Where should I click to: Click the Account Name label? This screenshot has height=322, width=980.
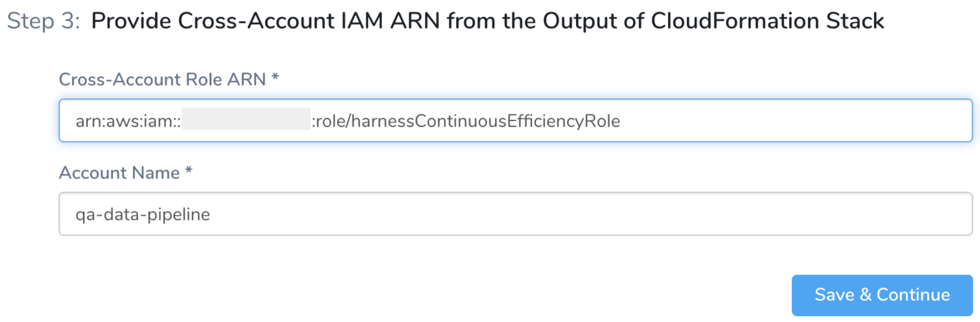pyautogui.click(x=119, y=173)
